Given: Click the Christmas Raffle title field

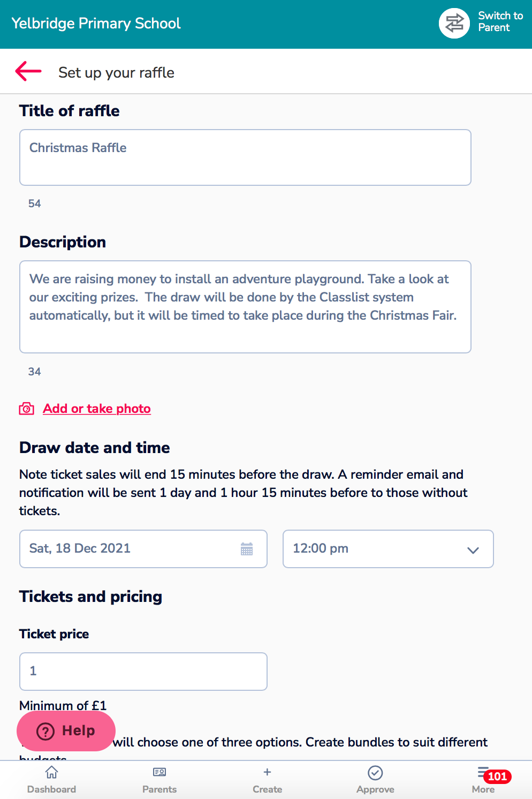Looking at the screenshot, I should [245, 157].
